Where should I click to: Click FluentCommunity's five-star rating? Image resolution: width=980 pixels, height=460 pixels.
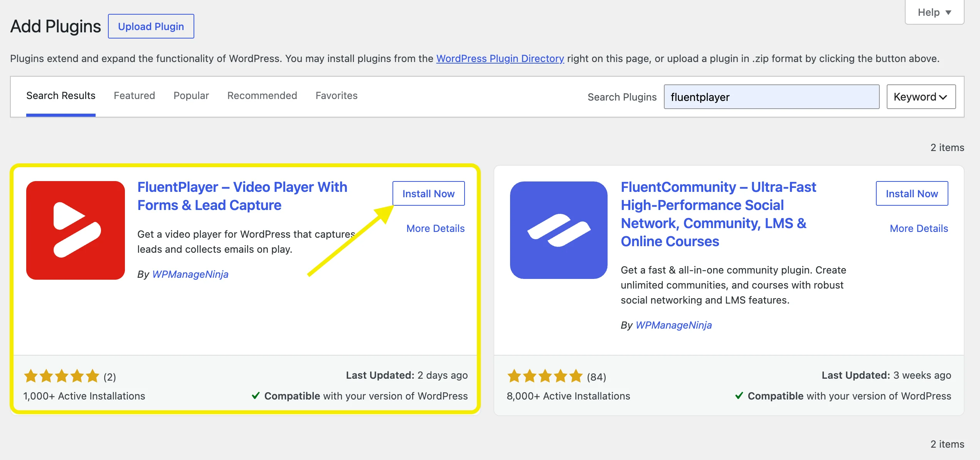click(545, 376)
